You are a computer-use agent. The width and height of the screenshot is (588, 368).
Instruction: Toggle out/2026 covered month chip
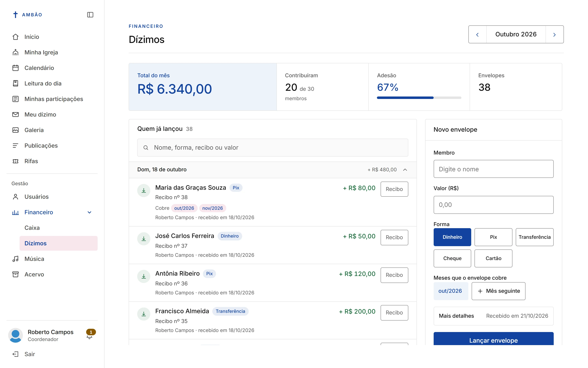coord(451,291)
